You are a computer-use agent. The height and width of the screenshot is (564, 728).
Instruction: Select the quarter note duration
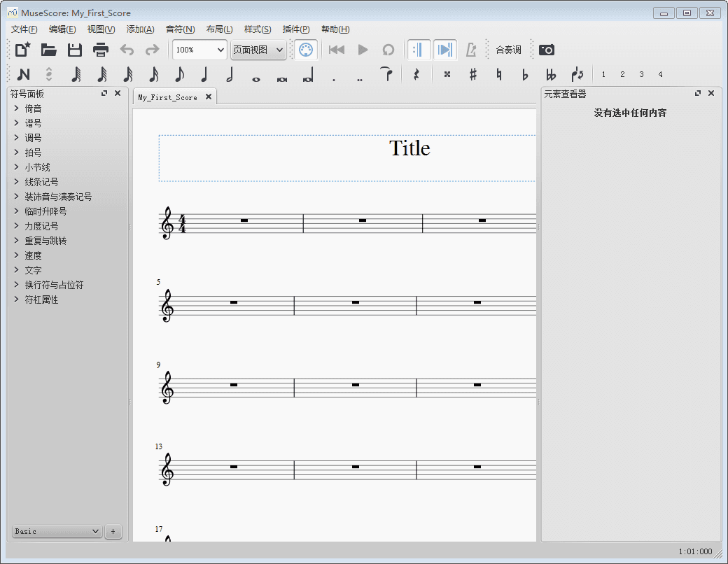click(204, 74)
